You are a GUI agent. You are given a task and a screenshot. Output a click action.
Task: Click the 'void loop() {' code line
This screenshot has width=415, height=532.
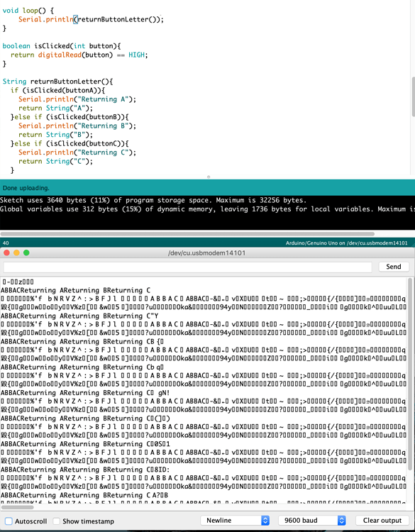[28, 11]
